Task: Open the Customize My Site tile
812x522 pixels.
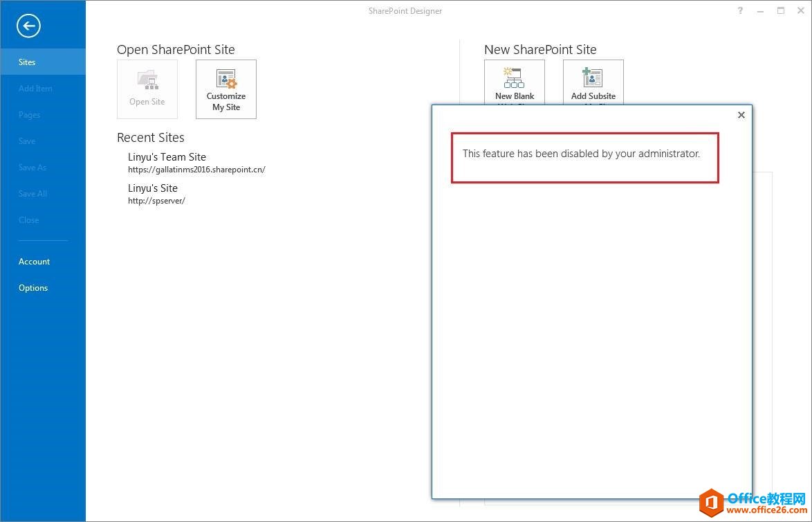Action: tap(225, 89)
